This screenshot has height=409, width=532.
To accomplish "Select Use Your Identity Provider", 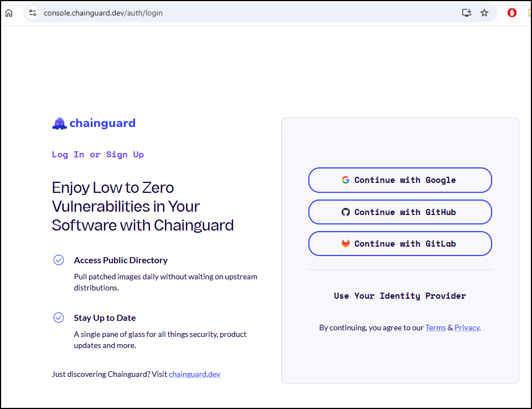I will coord(400,296).
